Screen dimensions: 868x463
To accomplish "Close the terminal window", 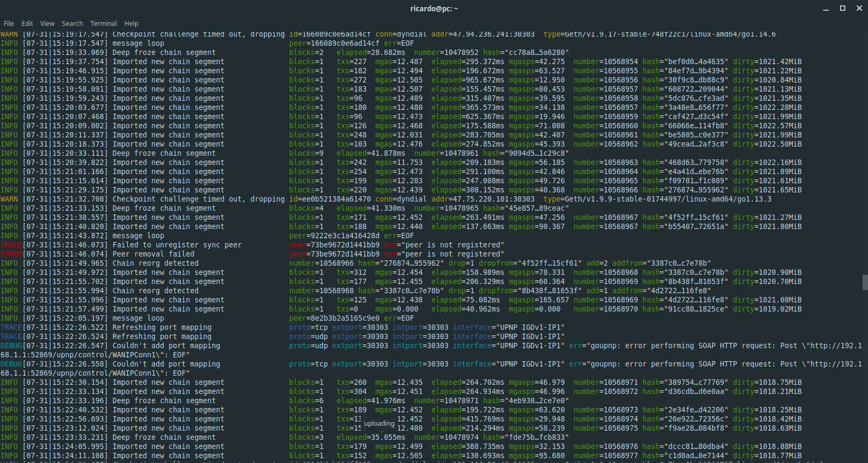I will [859, 8].
